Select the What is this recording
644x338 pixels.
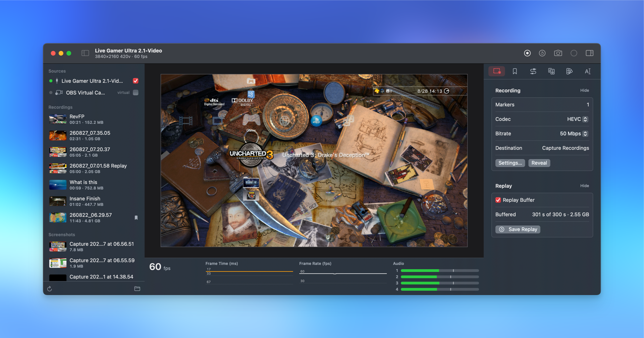[94, 185]
